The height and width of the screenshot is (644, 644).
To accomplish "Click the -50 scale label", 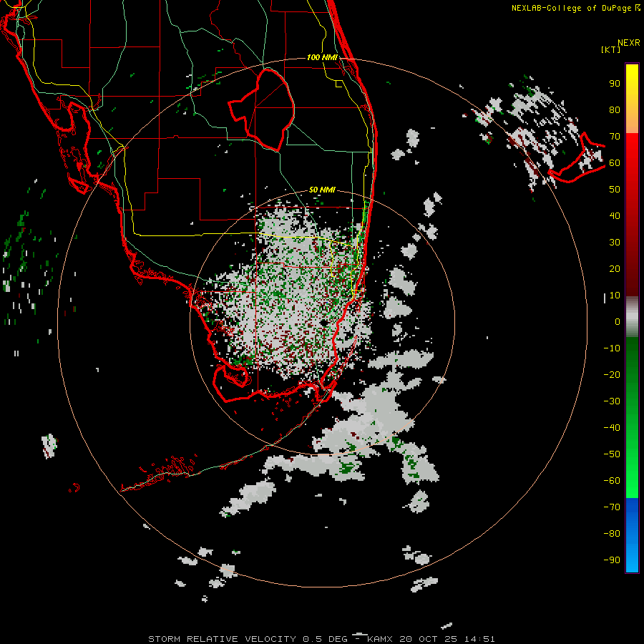I will point(612,454).
